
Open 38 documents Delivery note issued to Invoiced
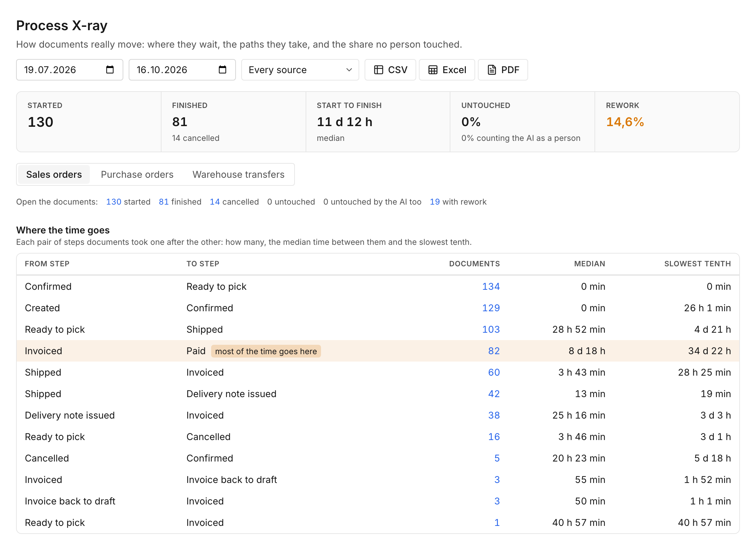click(x=494, y=415)
